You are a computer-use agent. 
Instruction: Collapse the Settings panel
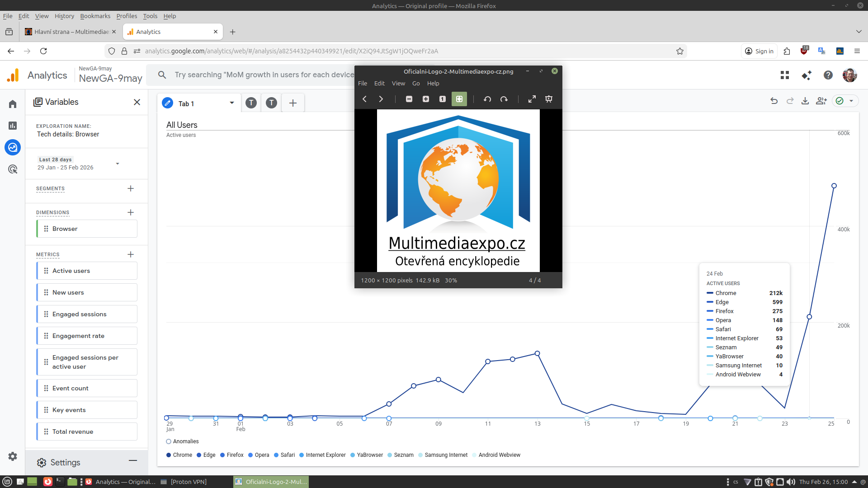[x=132, y=461]
